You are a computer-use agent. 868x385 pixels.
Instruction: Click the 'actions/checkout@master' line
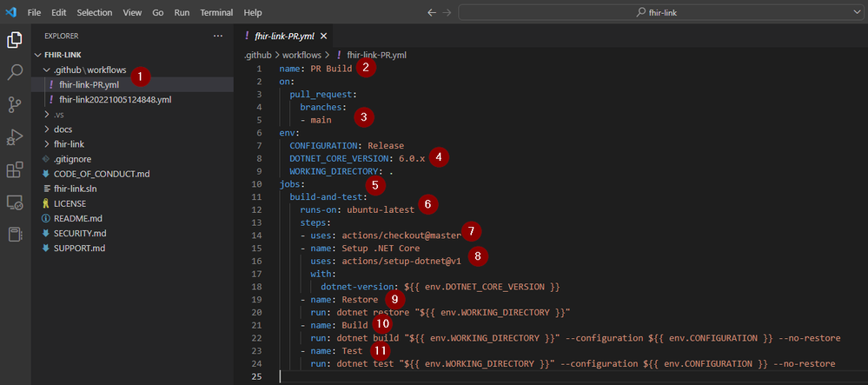click(381, 236)
